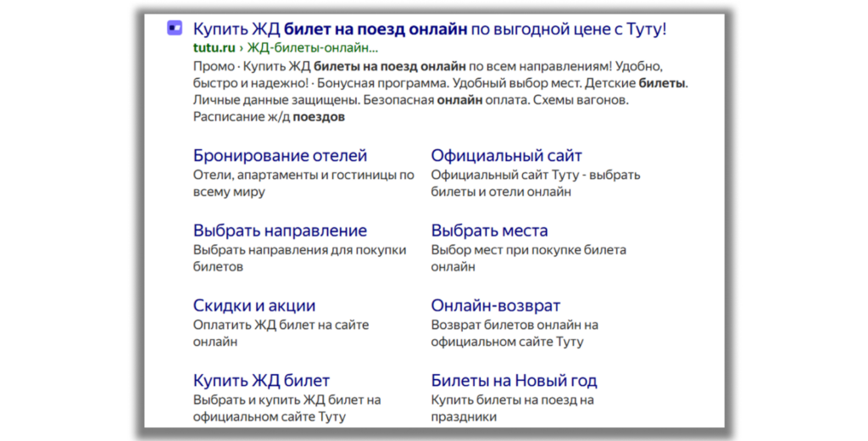
Task: Select the 'Выбрать направление' sitelink
Action: 280,231
